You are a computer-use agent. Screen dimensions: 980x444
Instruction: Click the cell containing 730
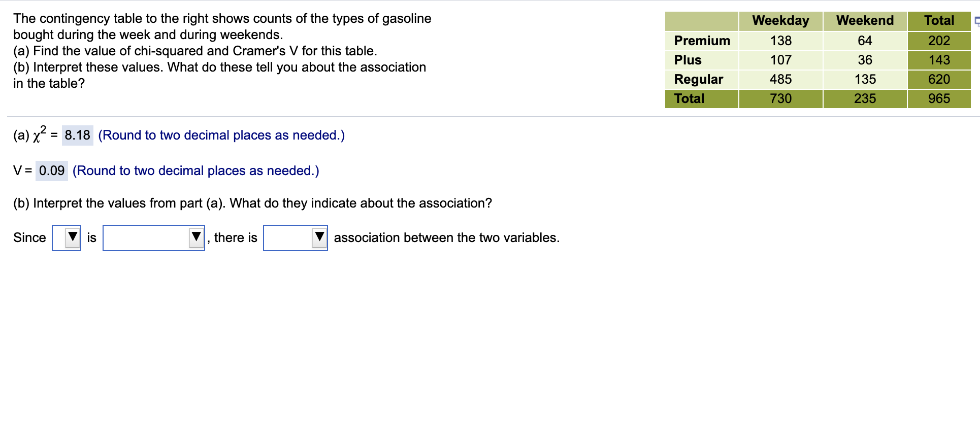(780, 98)
